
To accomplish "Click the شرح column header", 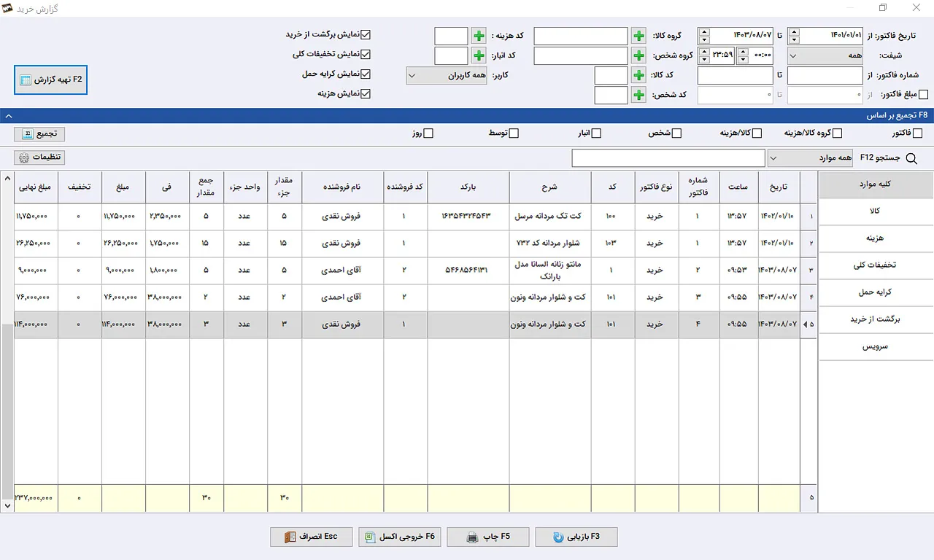I will 550,187.
